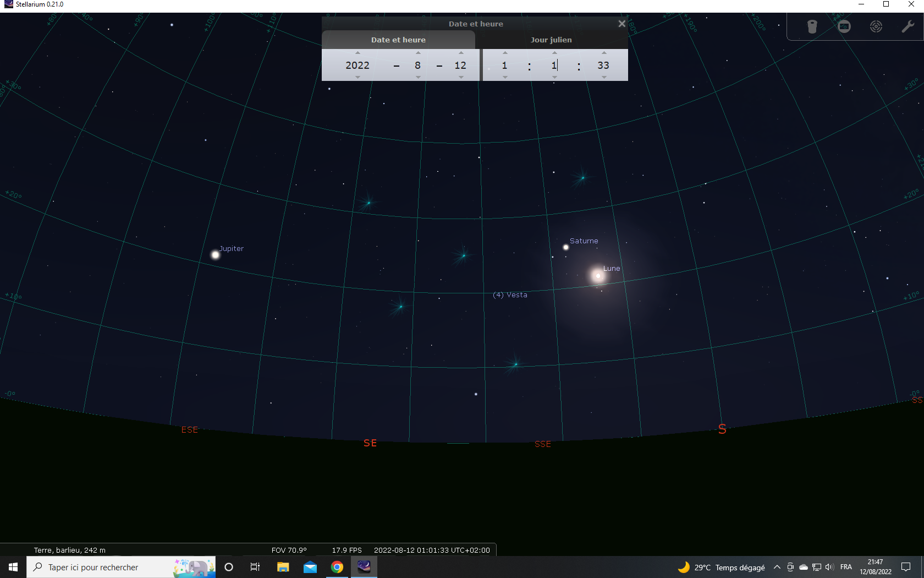The image size is (924, 578).
Task: Open File Explorer in taskbar
Action: pyautogui.click(x=283, y=567)
